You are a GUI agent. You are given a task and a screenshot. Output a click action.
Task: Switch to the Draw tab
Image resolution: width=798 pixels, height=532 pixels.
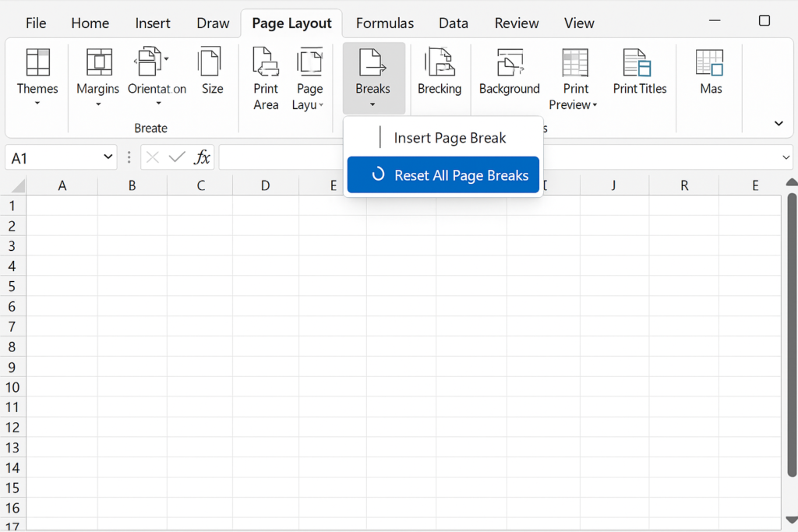pos(213,23)
